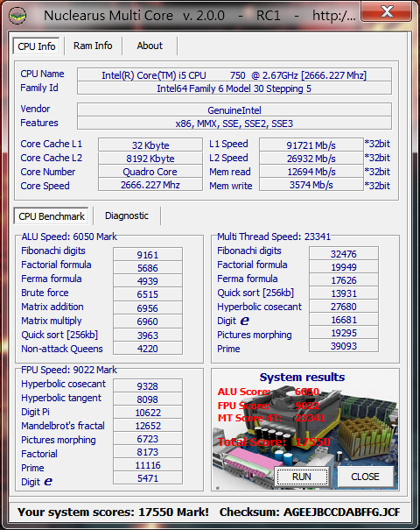Click the CLOSE button in System results
Image resolution: width=420 pixels, height=530 pixels.
[x=365, y=477]
